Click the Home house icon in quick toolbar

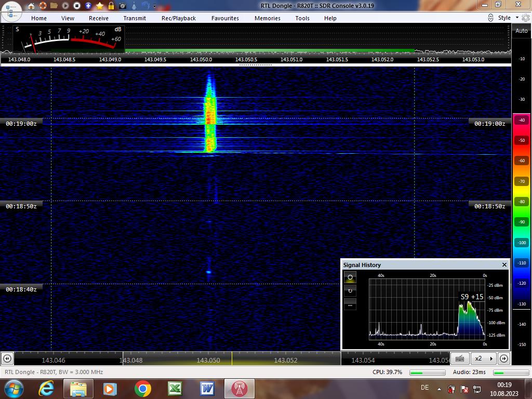[x=31, y=5]
